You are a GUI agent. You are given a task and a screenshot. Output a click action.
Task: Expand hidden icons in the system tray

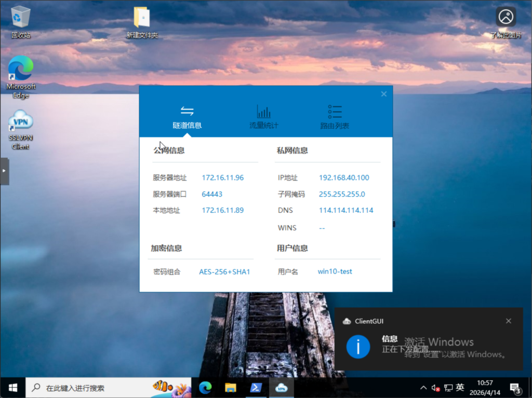pos(423,387)
